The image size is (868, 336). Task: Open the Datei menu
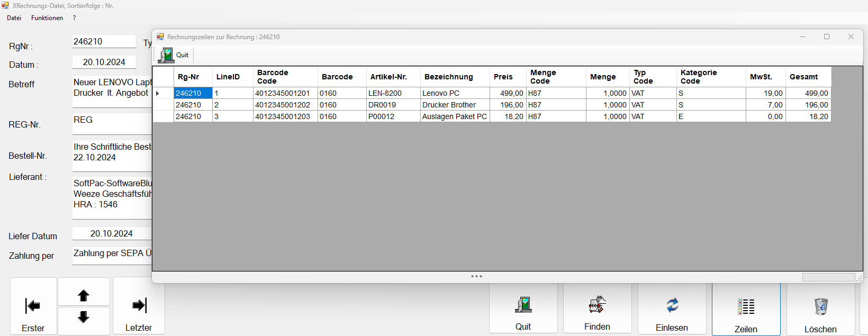tap(14, 18)
